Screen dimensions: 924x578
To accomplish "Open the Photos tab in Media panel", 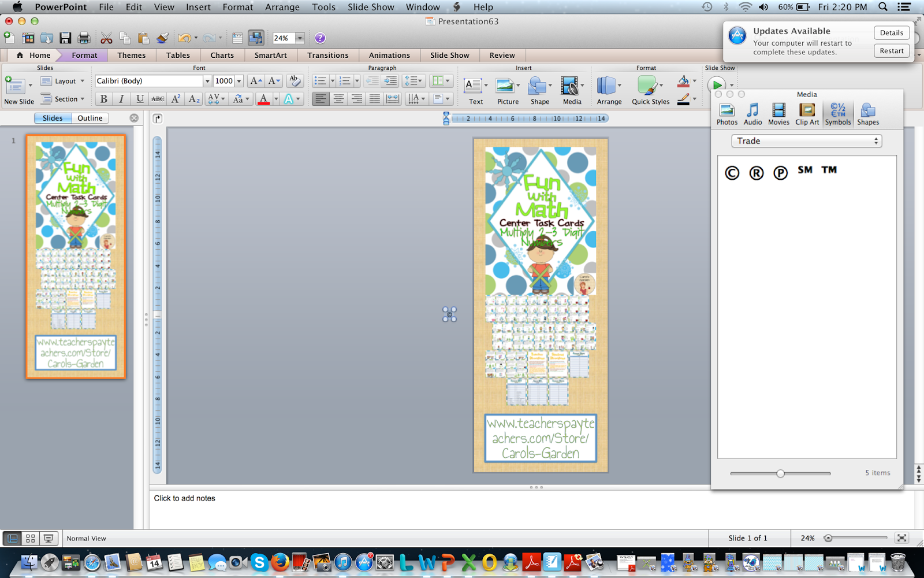I will click(x=727, y=114).
